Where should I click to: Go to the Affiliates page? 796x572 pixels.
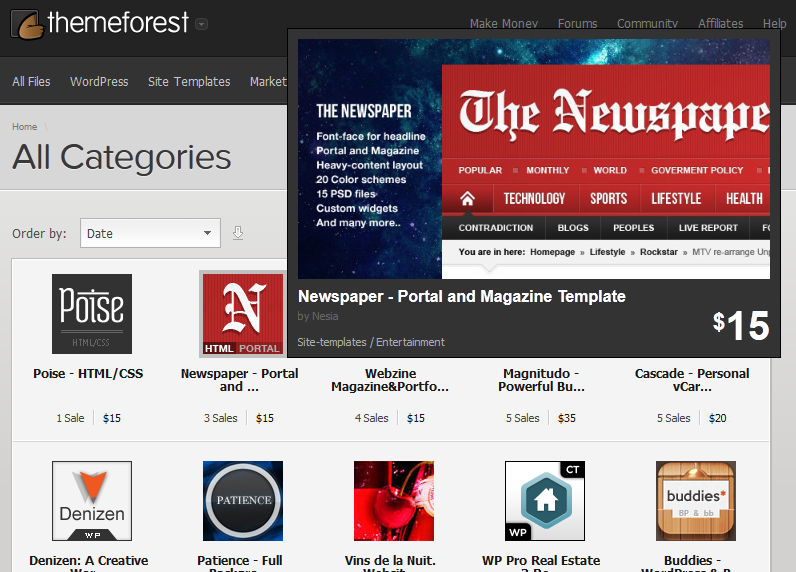coord(720,23)
